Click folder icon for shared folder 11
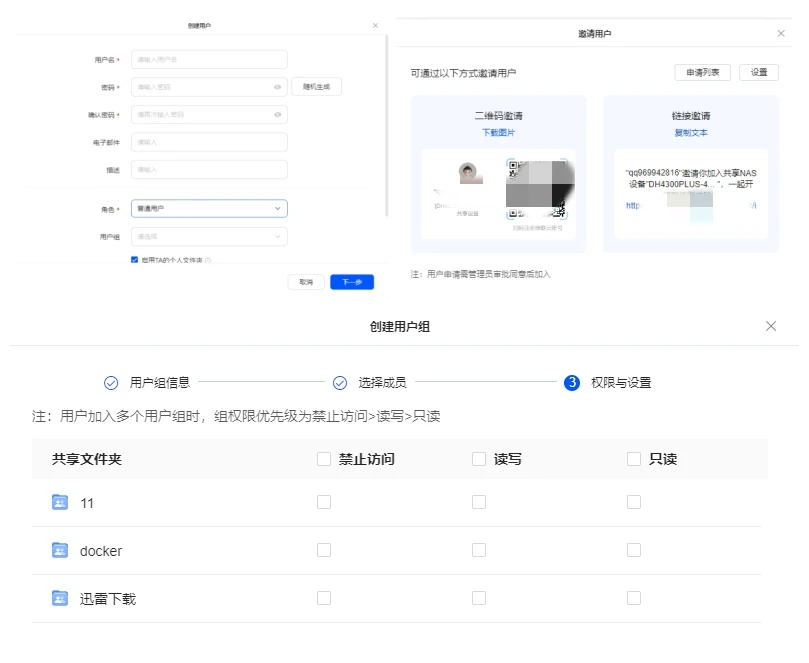The height and width of the screenshot is (663, 809). click(60, 502)
